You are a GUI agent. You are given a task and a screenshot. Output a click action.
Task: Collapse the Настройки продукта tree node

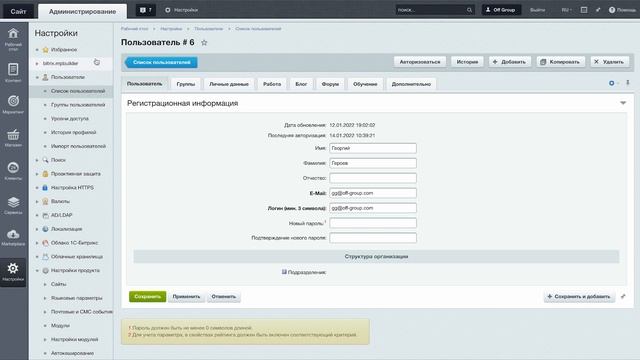pos(37,271)
